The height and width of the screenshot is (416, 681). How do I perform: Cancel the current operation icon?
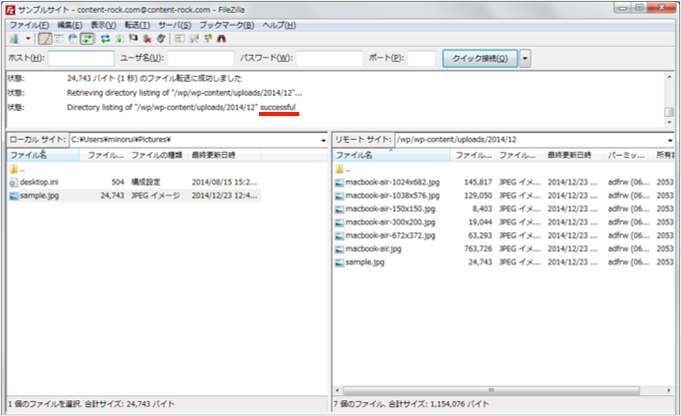pyautogui.click(x=133, y=39)
